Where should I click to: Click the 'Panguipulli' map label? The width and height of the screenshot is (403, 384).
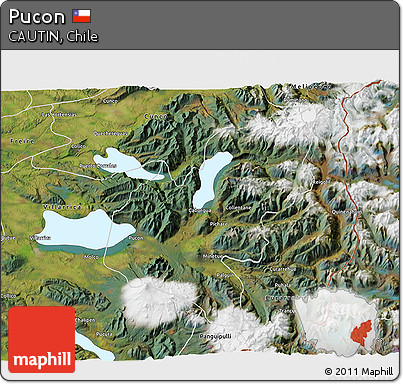215,336
